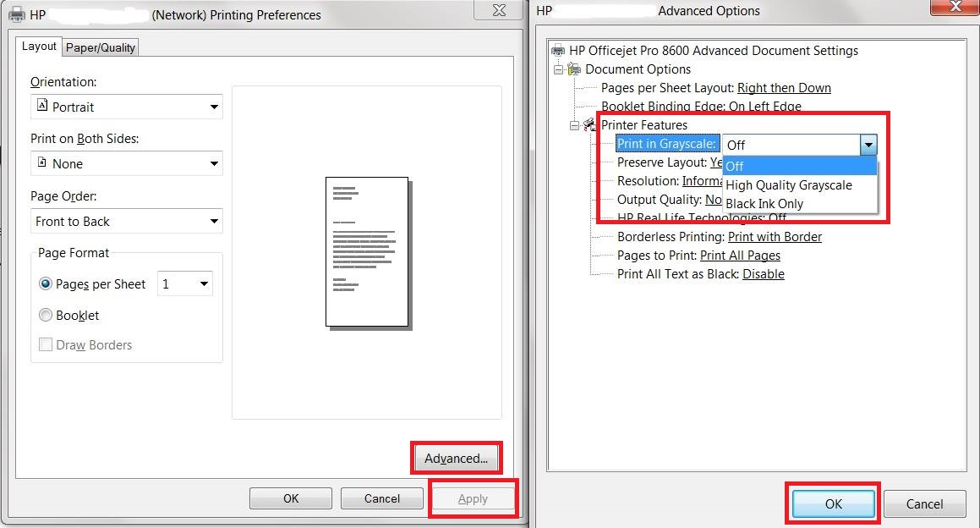Select the Output Quality tree item
The width and height of the screenshot is (980, 528).
tap(660, 200)
